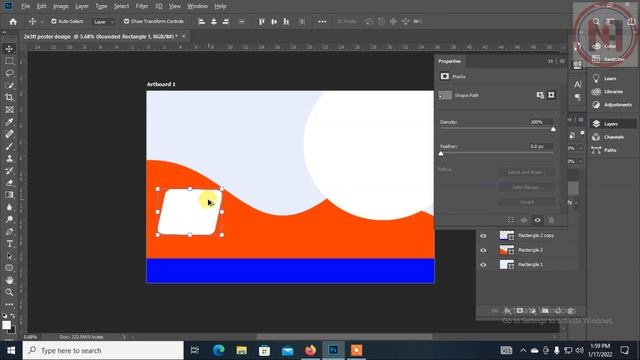Select the Hand tool
This screenshot has height=360, width=640.
point(9,280)
